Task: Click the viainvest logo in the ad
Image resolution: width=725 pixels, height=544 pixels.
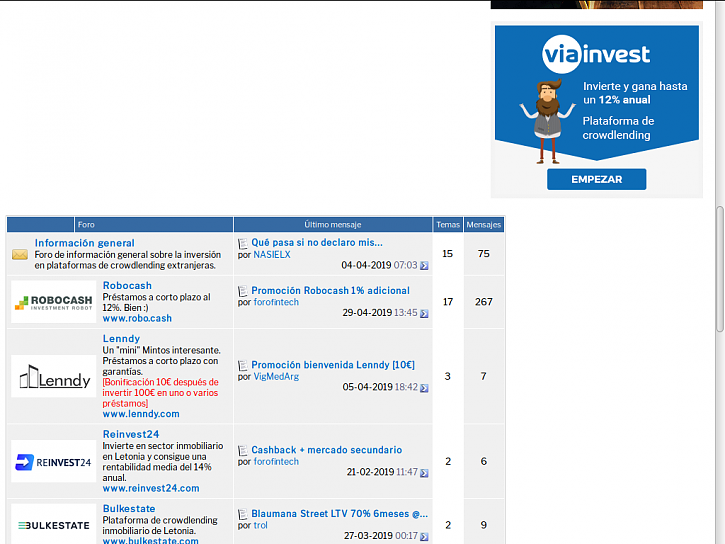Action: [x=596, y=55]
